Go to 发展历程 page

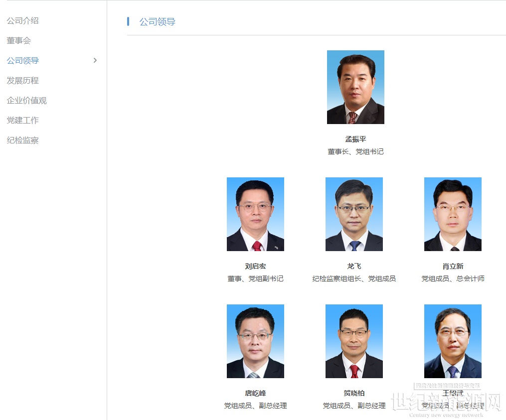[x=22, y=81]
